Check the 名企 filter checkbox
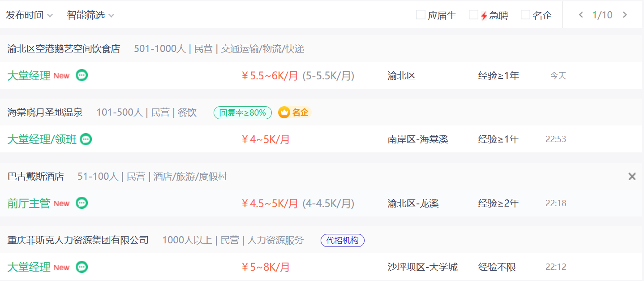This screenshot has width=644, height=281. click(x=525, y=15)
